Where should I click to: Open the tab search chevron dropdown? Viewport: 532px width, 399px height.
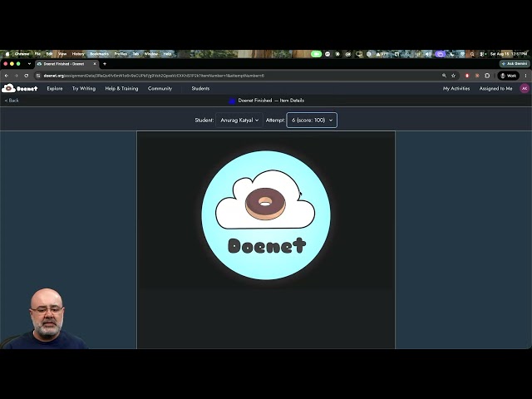(x=30, y=64)
